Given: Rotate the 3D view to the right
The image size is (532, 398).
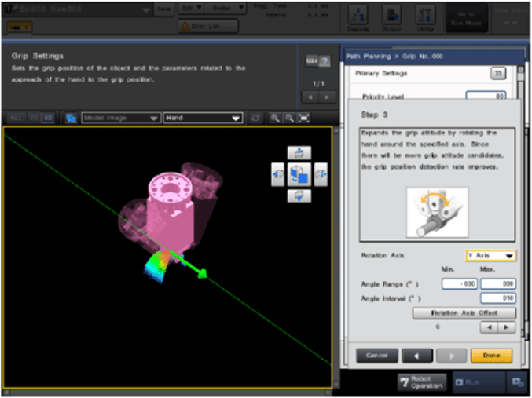Looking at the screenshot, I should click(321, 174).
